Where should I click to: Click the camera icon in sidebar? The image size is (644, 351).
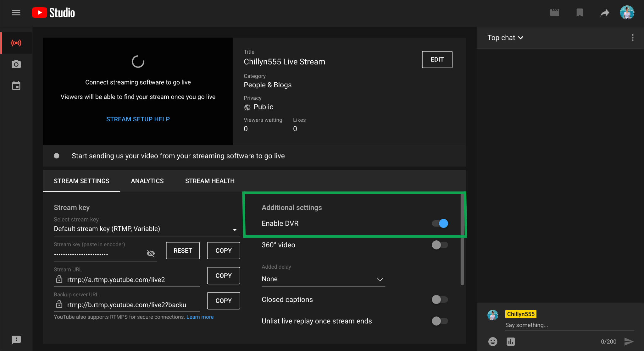pyautogui.click(x=16, y=64)
